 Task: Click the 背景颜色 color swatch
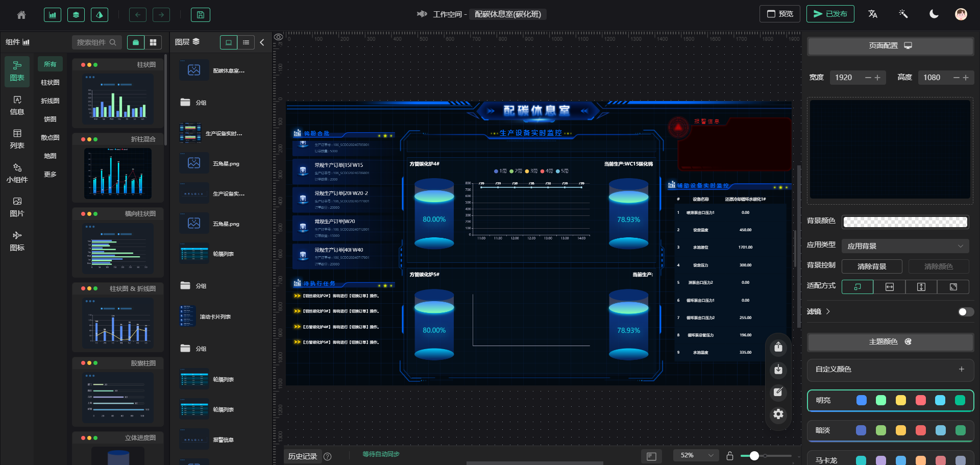coord(905,222)
